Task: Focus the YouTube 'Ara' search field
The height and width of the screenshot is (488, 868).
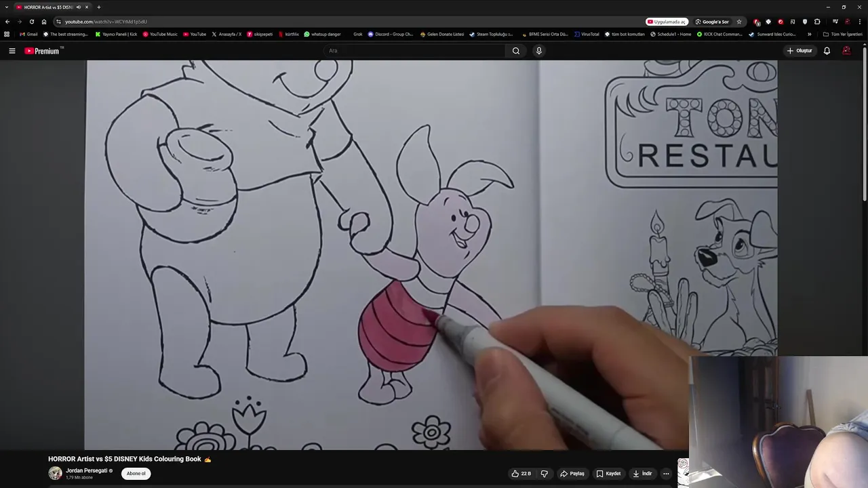Action: click(x=414, y=51)
